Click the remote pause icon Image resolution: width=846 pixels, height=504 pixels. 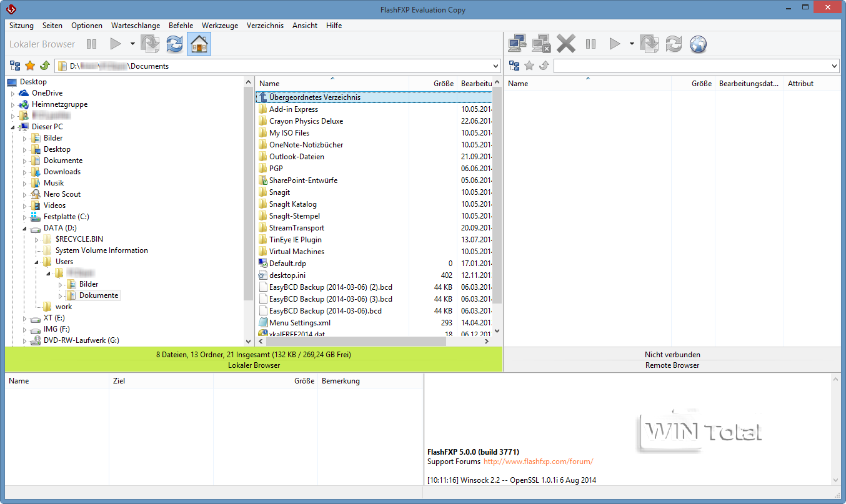pyautogui.click(x=590, y=44)
